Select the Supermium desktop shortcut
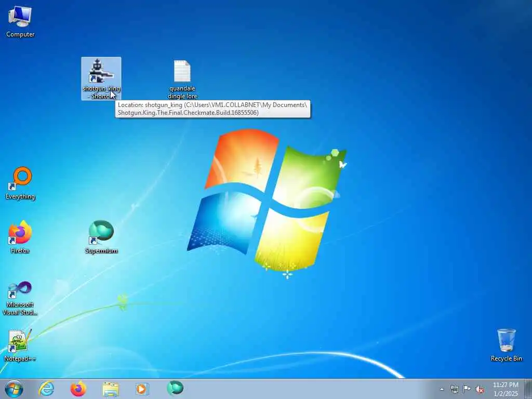The image size is (532, 399). click(101, 237)
